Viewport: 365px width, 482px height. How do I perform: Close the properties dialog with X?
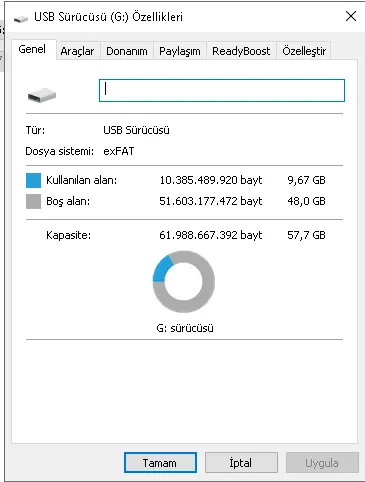tap(351, 16)
